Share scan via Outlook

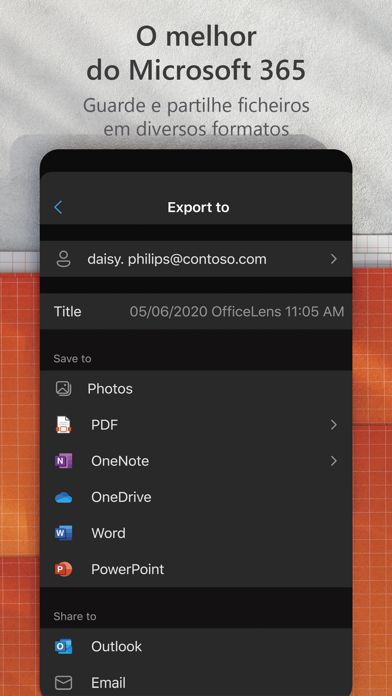point(196,647)
